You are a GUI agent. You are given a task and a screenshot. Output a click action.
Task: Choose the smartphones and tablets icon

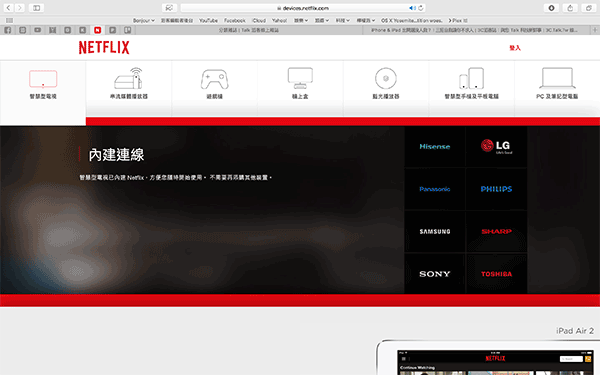(471, 78)
